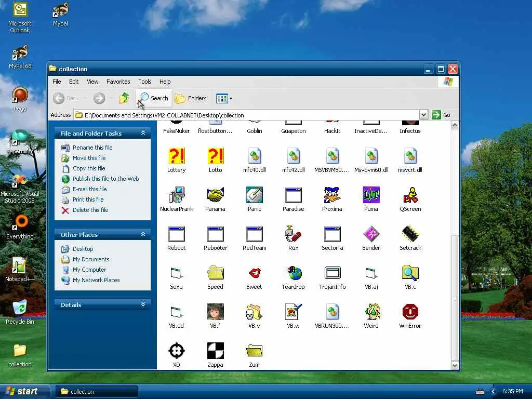532x399 pixels.
Task: Select the Zappa checkered icon
Action: [x=216, y=351]
